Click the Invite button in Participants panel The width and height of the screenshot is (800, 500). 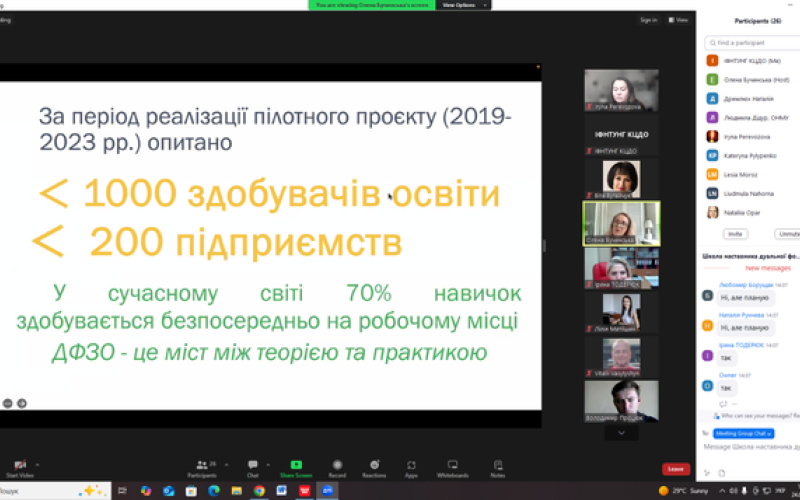click(x=735, y=234)
